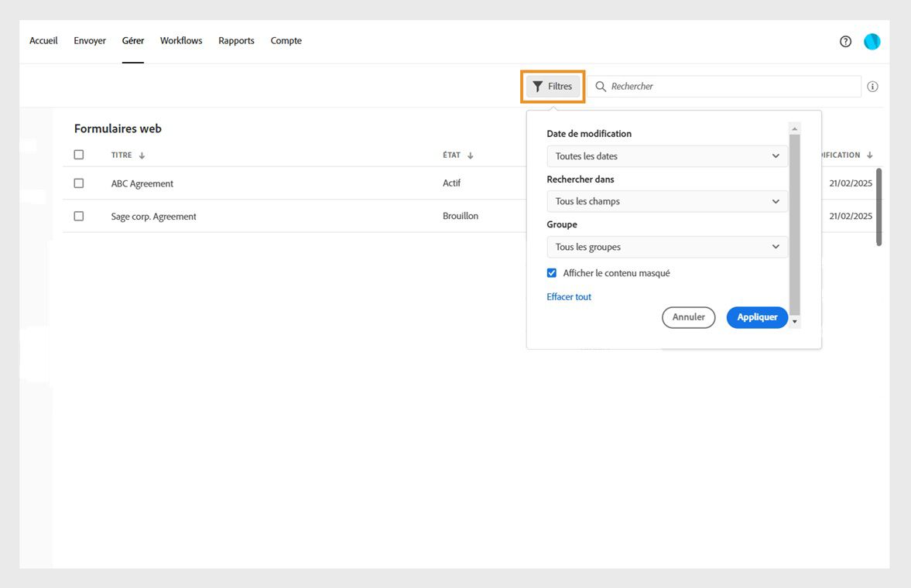
Task: Open the Tous les groupes dropdown
Action: click(x=666, y=246)
